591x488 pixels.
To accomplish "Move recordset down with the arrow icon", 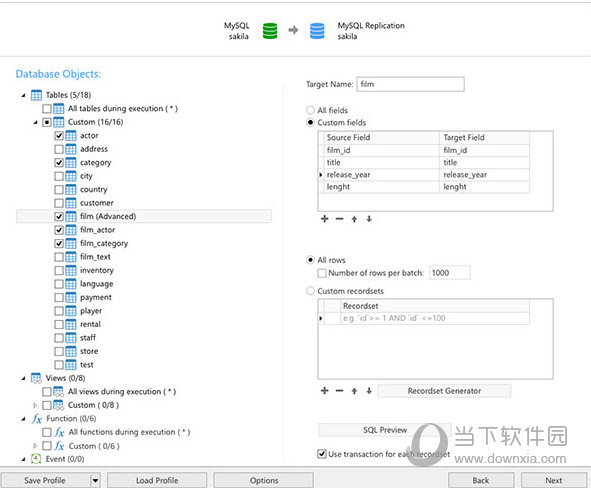I will pyautogui.click(x=369, y=391).
